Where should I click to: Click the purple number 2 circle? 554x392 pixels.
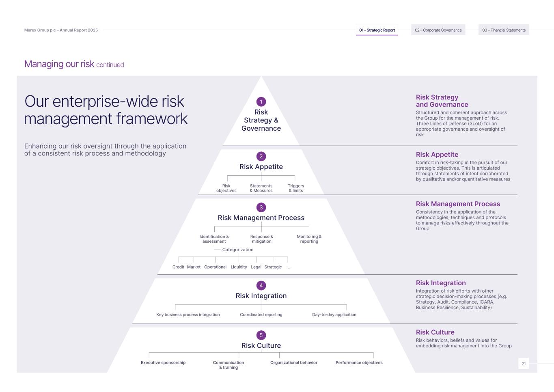(x=261, y=156)
